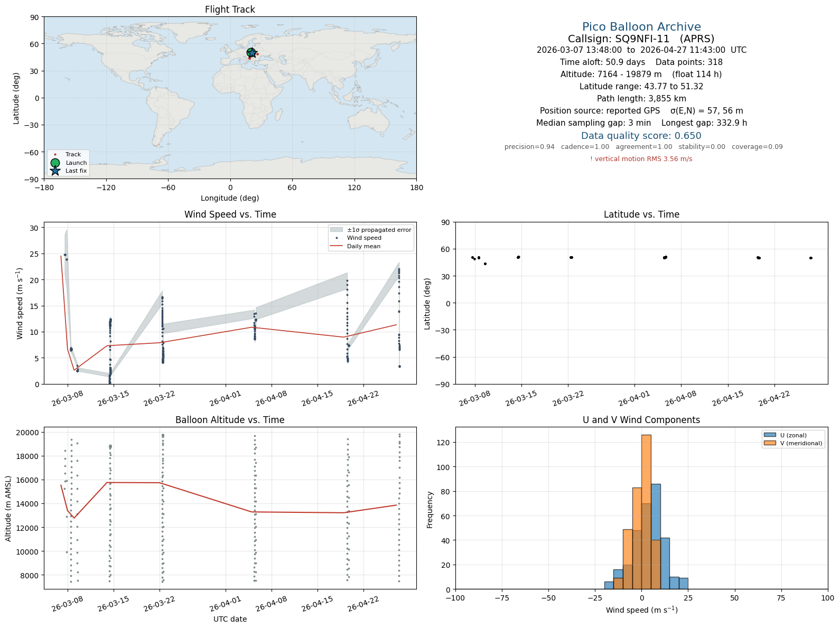840x628 pixels.
Task: Click the precision/cadence/agreement sub-score line
Action: (643, 147)
